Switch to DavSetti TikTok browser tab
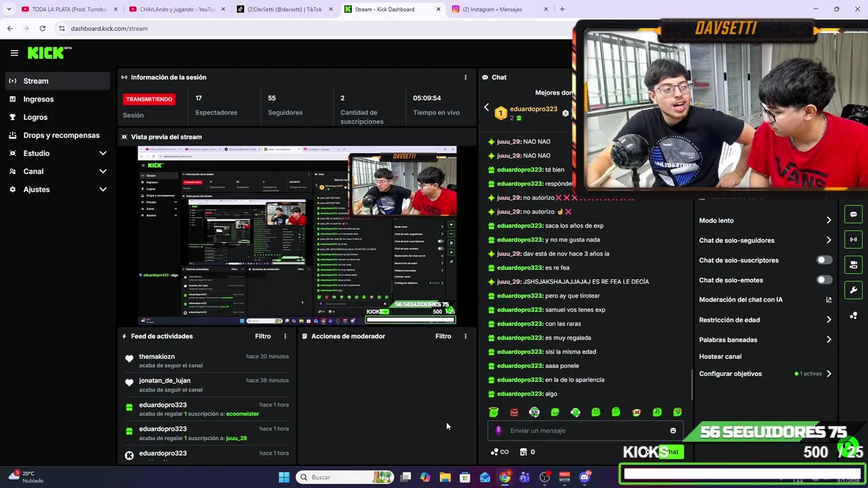 click(285, 9)
